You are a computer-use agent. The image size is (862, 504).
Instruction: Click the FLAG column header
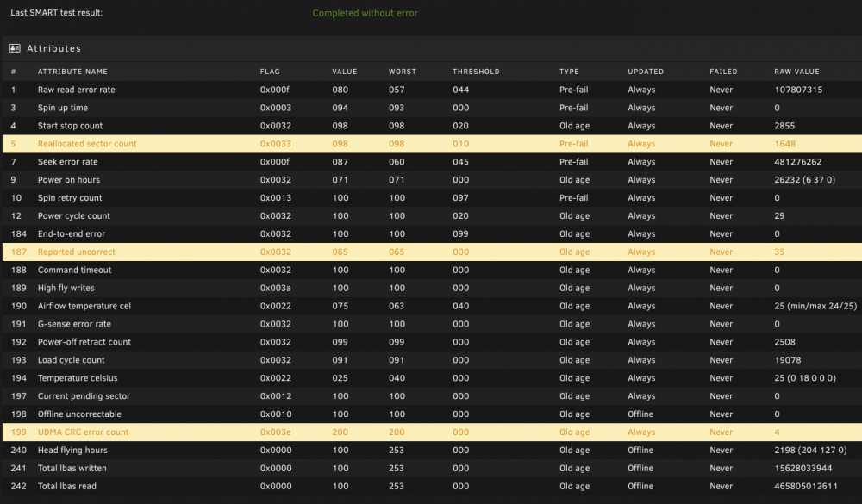pos(270,72)
